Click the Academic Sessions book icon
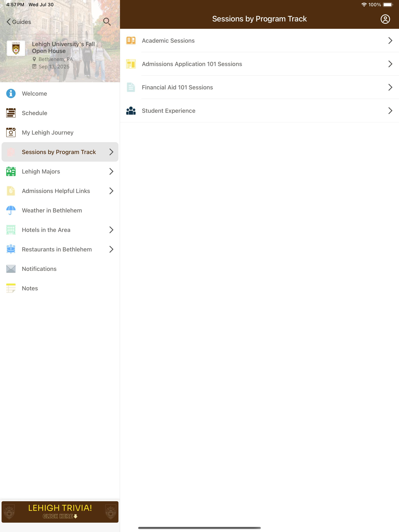This screenshot has height=532, width=399. click(x=131, y=40)
